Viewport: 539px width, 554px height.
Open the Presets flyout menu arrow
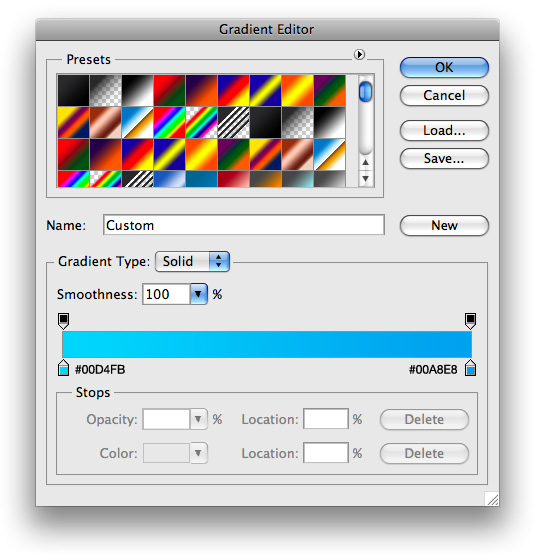[x=359, y=54]
